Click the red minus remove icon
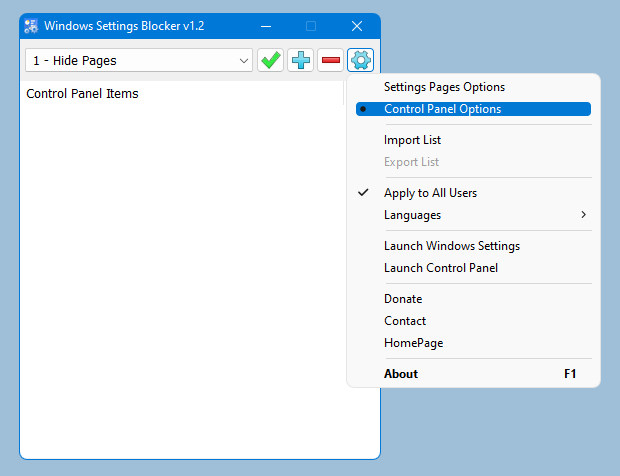620x476 pixels. tap(330, 60)
